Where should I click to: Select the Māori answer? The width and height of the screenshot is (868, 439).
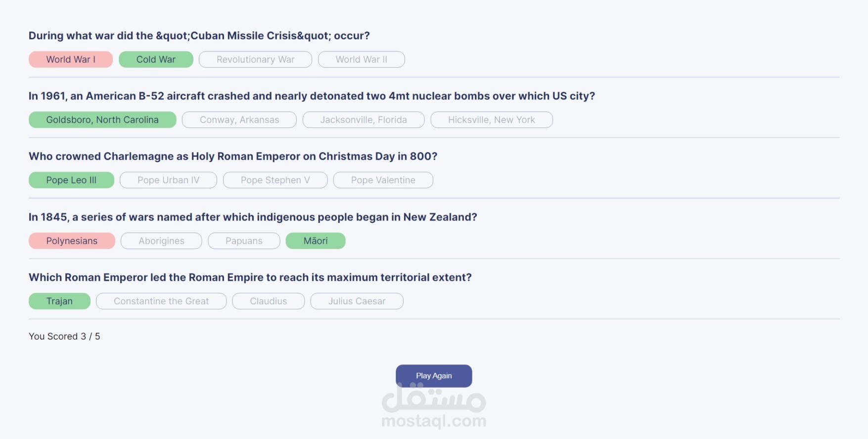pyautogui.click(x=316, y=241)
